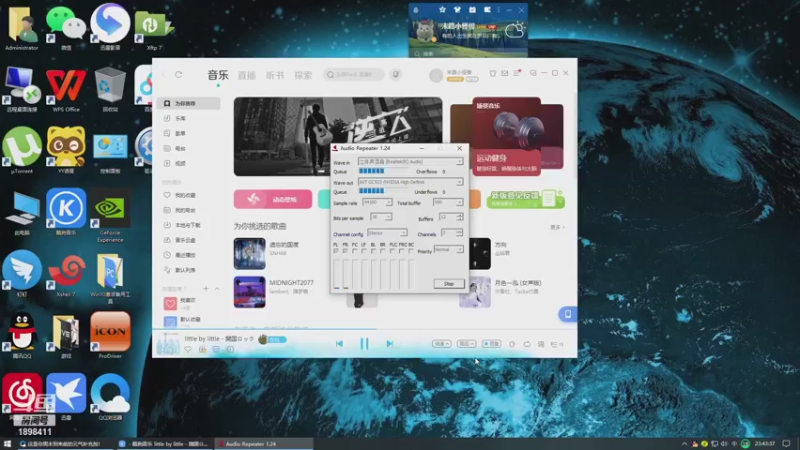Select 为你推荐 in the Kugou sidebar
800x450 pixels.
click(188, 103)
